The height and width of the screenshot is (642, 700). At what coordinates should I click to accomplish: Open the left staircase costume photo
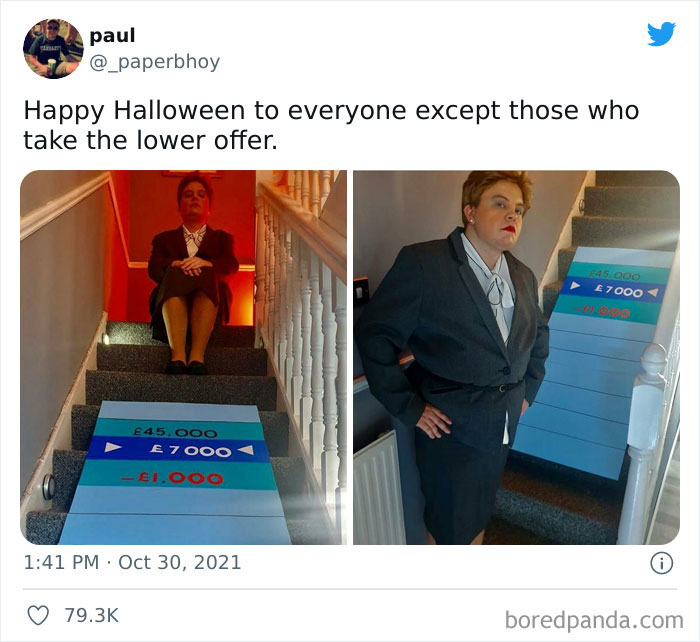pyautogui.click(x=183, y=357)
